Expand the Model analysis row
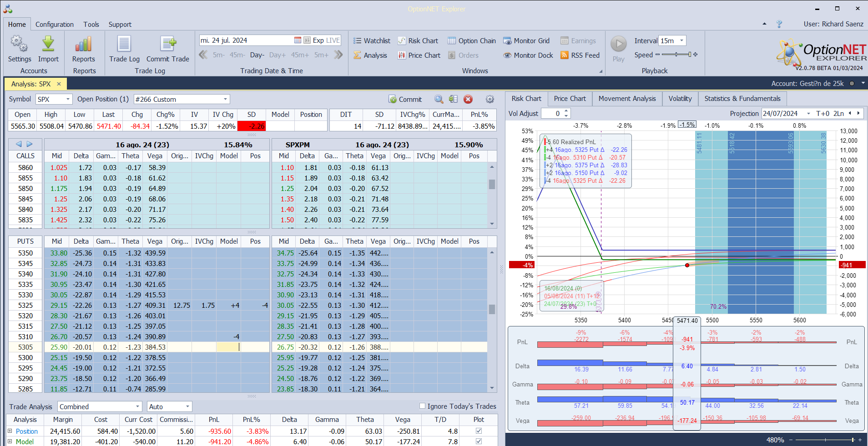The width and height of the screenshot is (868, 446). coord(10,441)
